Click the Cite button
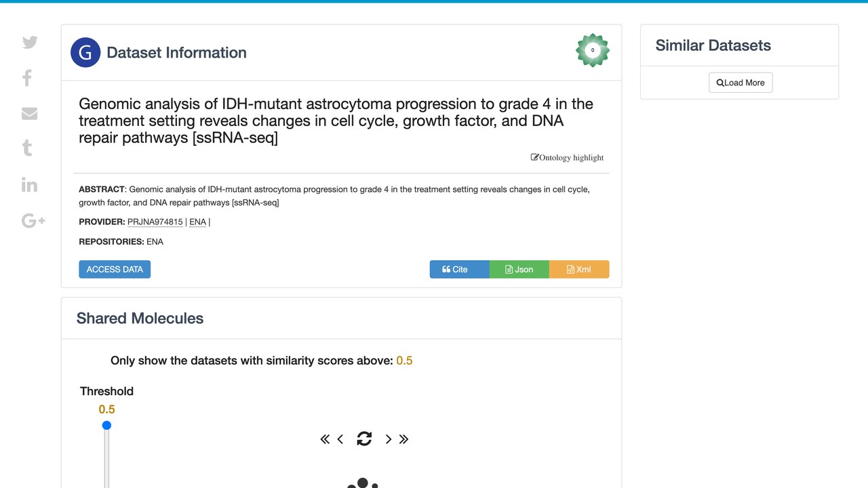This screenshot has height=488, width=868. (x=459, y=269)
